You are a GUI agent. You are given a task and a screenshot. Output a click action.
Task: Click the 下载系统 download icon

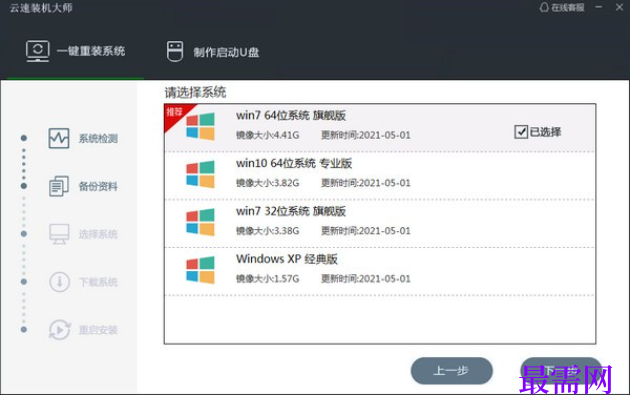[x=59, y=281]
